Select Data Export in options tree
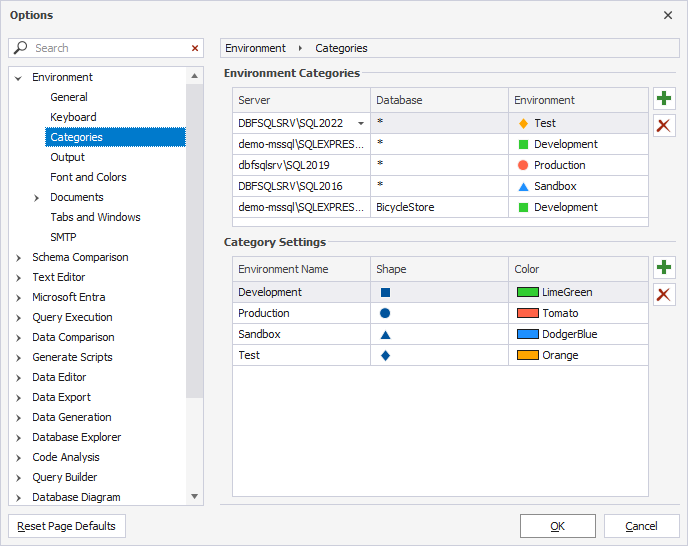Screen dimensions: 688x546 pos(61,397)
